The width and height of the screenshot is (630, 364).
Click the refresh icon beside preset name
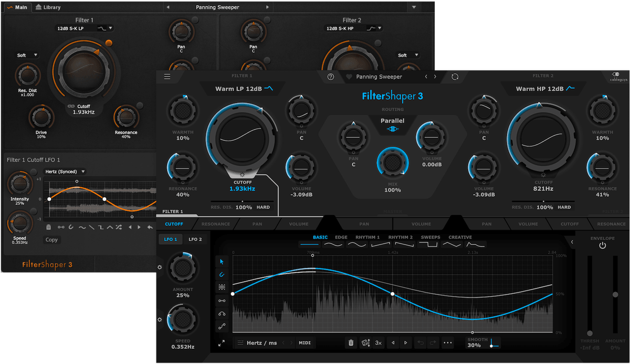(455, 77)
